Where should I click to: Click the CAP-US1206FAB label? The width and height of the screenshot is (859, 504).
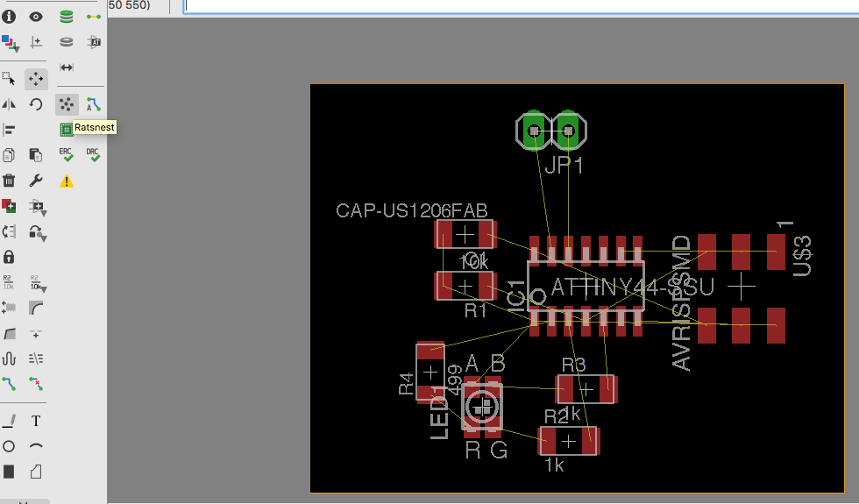pyautogui.click(x=411, y=210)
